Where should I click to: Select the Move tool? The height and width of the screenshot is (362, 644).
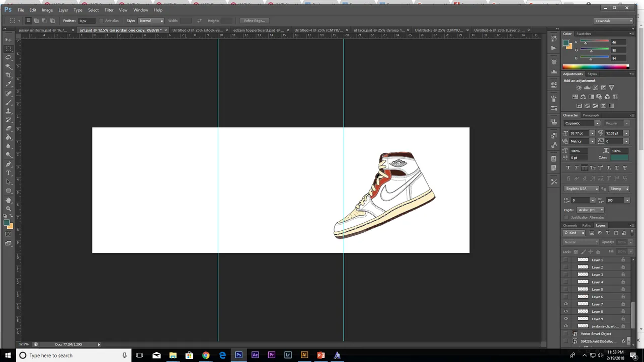8,40
